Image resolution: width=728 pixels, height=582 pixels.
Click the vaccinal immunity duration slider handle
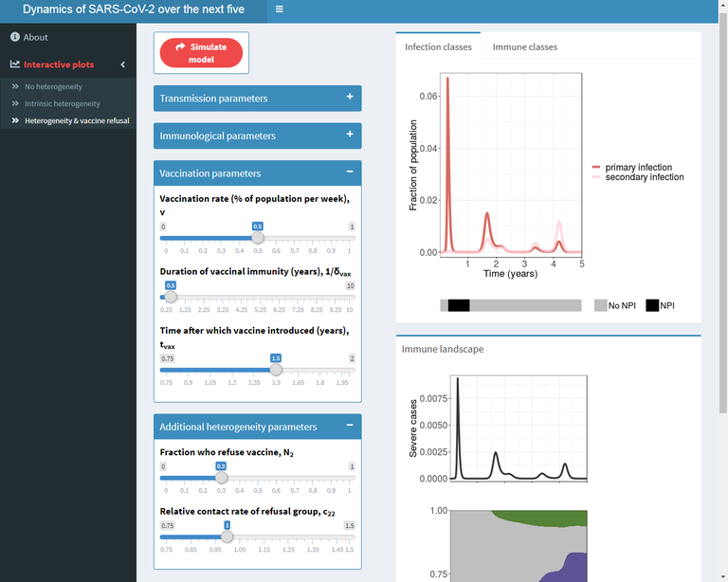(171, 297)
